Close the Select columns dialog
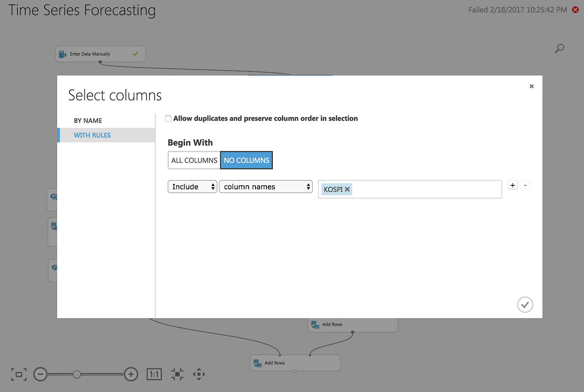584x392 pixels. (532, 86)
